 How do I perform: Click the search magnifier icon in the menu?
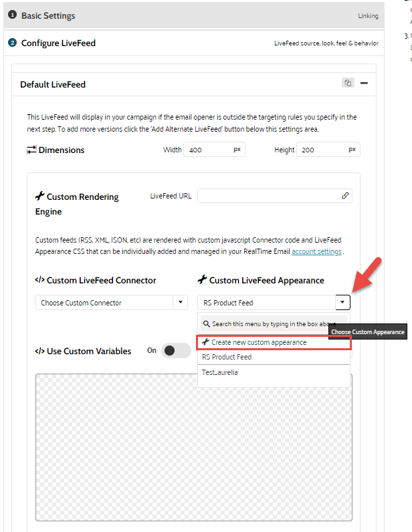206,324
